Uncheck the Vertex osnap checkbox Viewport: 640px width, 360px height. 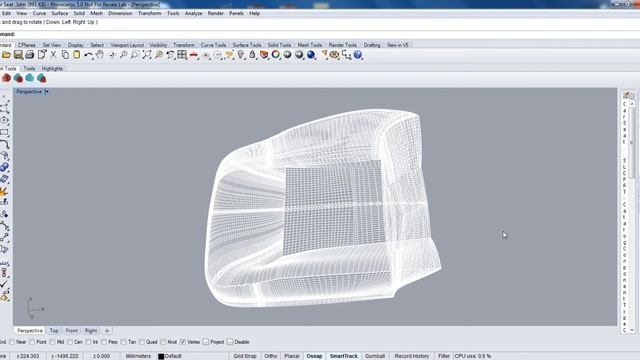pyautogui.click(x=183, y=342)
